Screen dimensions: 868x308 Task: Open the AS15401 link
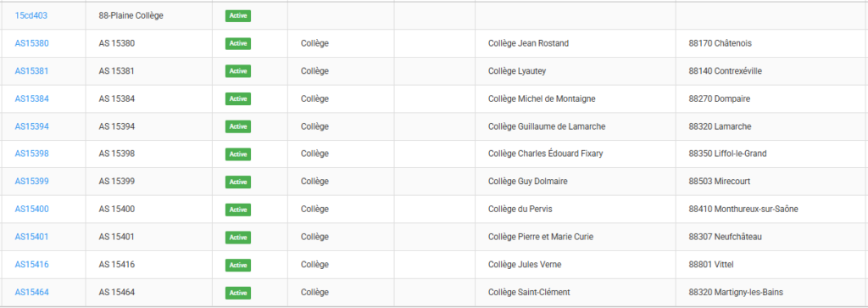[x=31, y=237]
